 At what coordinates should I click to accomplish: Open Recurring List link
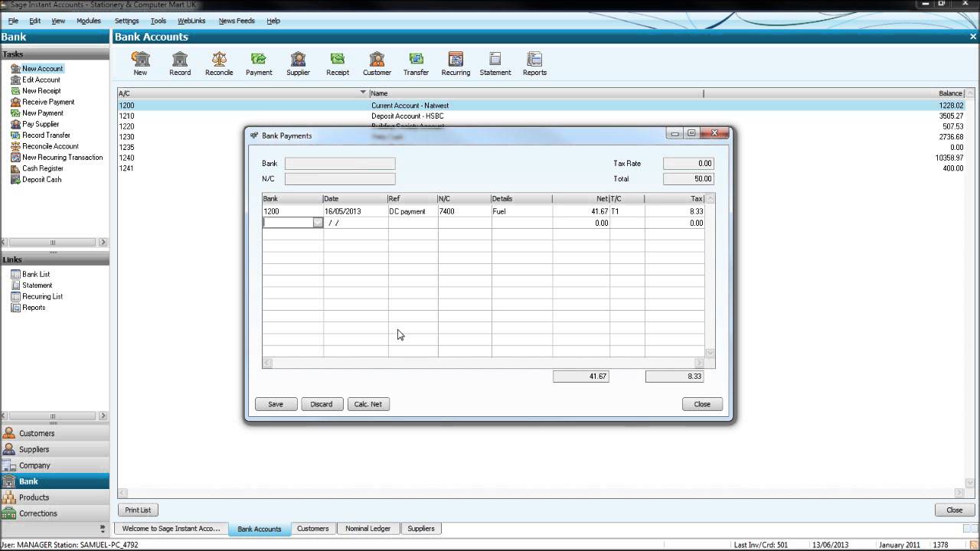42,296
